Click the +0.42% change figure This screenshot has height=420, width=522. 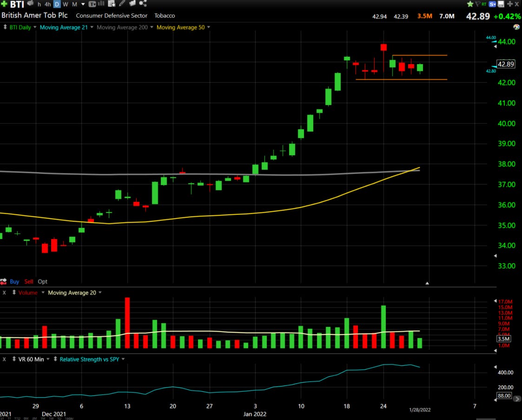click(507, 16)
